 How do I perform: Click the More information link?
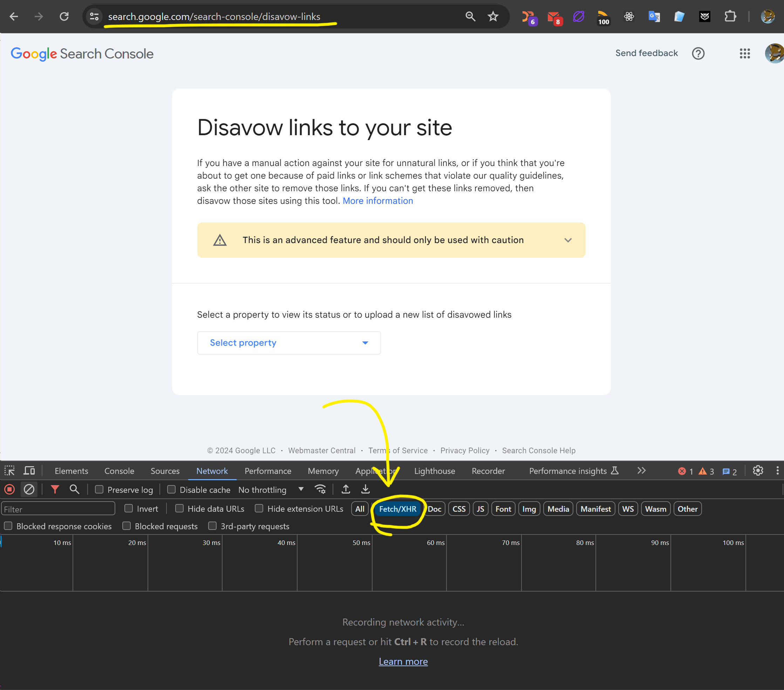pos(377,201)
